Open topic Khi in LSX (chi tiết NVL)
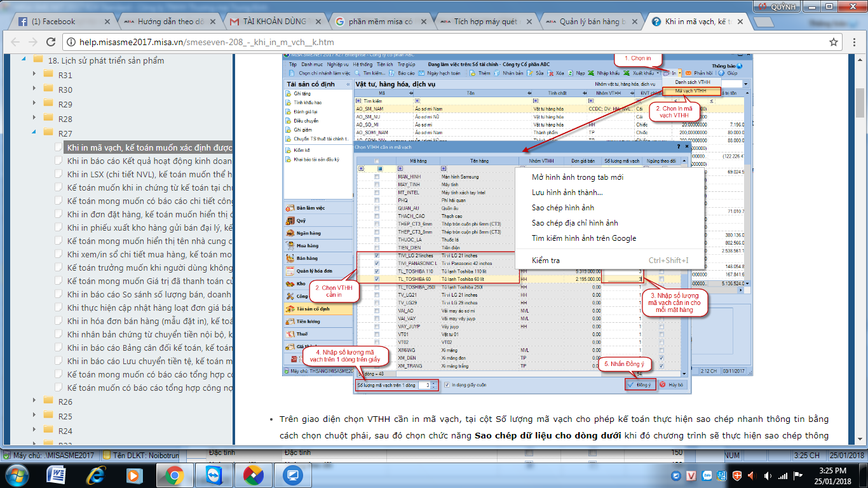 (x=149, y=174)
